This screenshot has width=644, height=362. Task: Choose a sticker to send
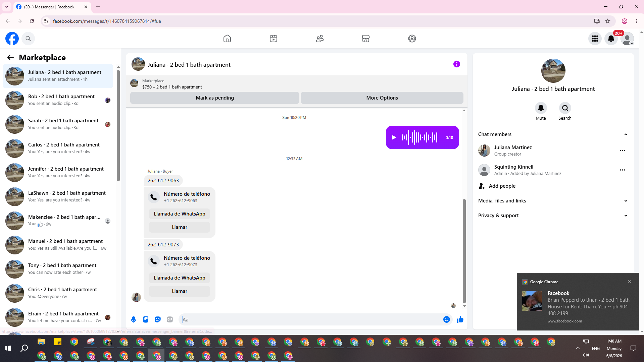tap(158, 319)
